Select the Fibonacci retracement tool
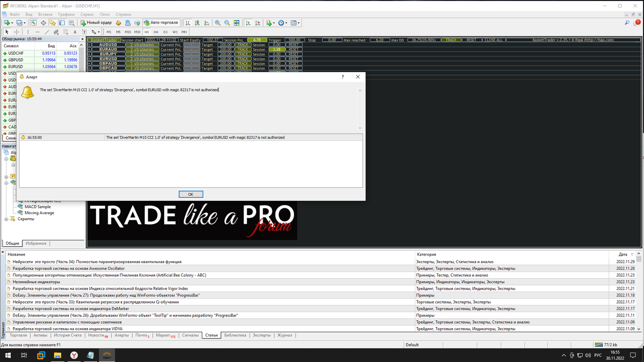The image size is (644, 362). [65, 32]
